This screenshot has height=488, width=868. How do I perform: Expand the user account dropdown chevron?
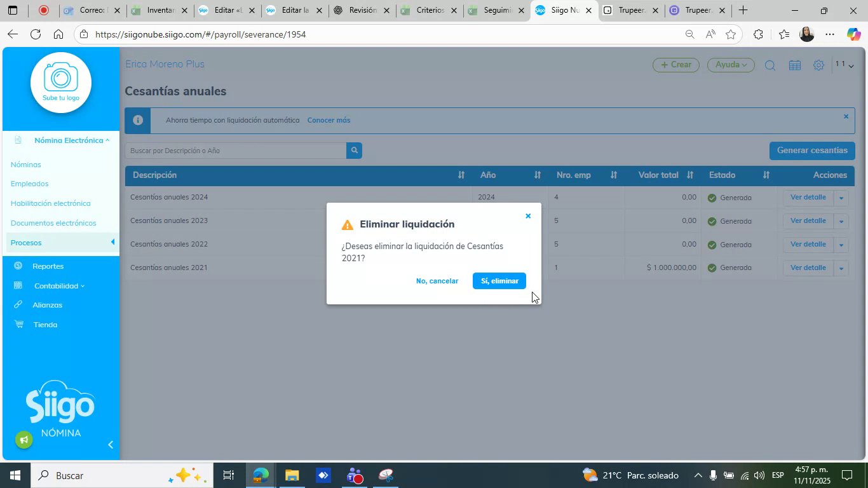pyautogui.click(x=851, y=65)
